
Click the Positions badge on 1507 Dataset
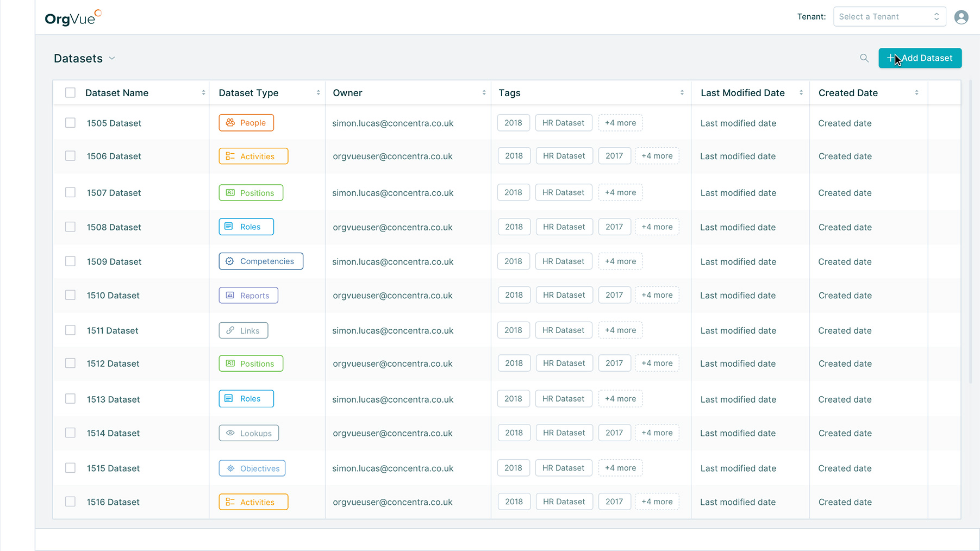click(251, 193)
